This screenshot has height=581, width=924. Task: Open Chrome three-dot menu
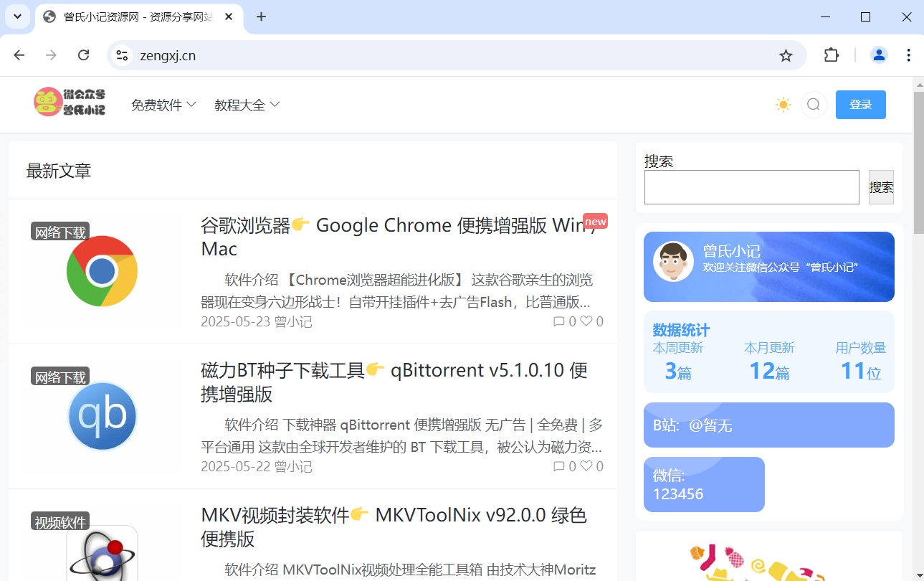[909, 55]
